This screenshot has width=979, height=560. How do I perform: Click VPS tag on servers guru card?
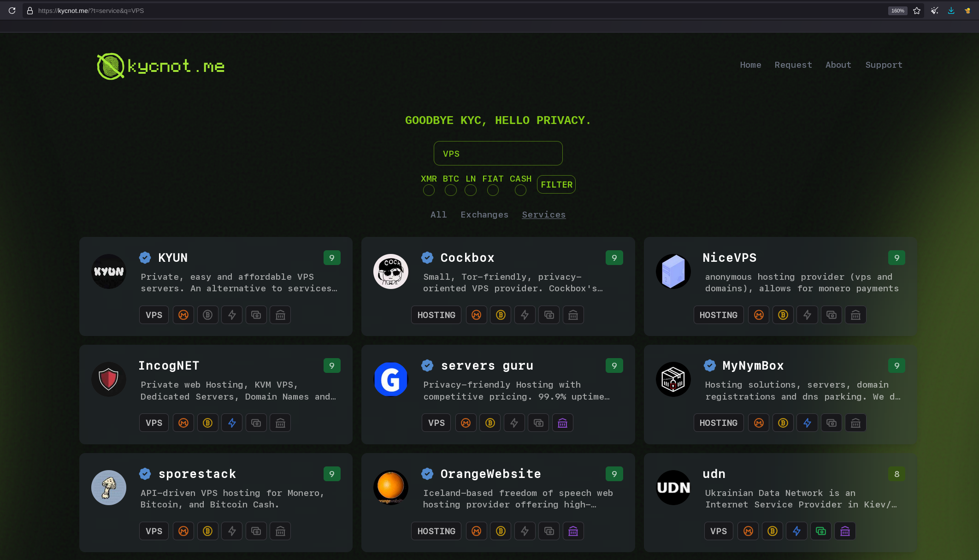click(x=436, y=423)
